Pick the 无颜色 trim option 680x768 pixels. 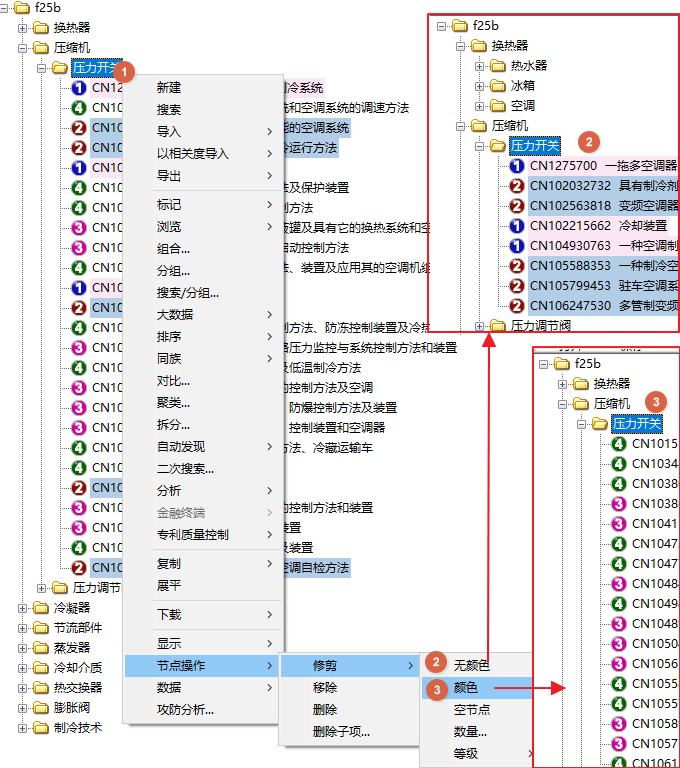(x=471, y=665)
